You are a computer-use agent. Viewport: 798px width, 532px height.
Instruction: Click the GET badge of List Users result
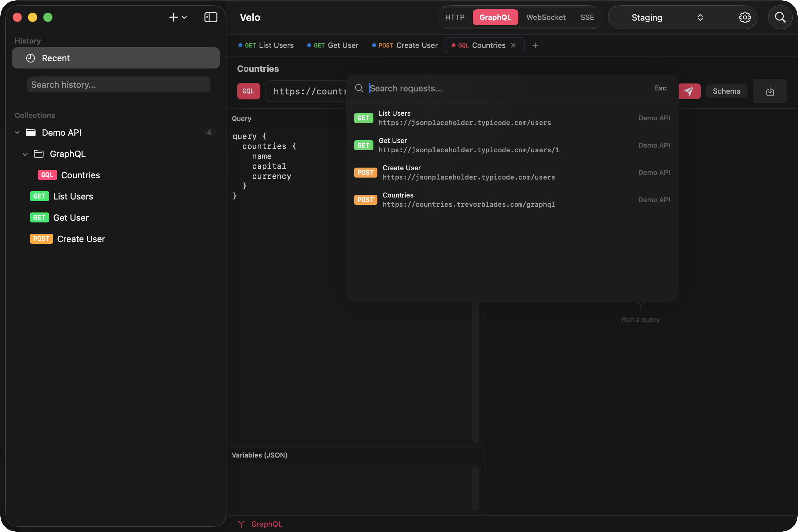click(x=363, y=118)
